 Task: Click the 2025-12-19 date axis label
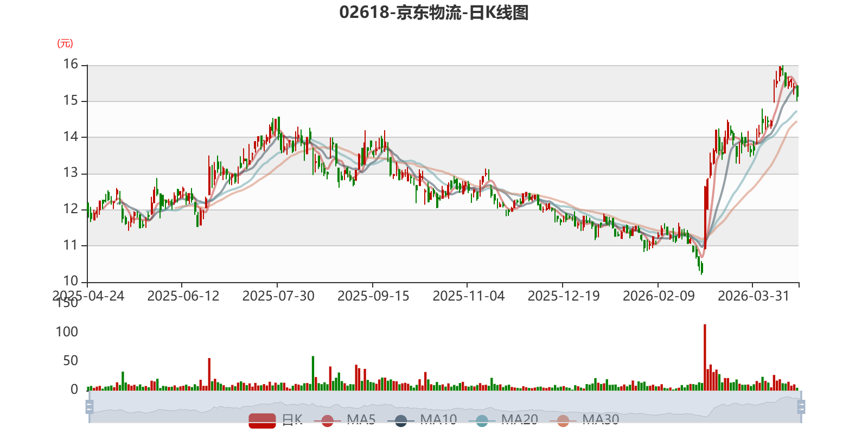pyautogui.click(x=564, y=296)
